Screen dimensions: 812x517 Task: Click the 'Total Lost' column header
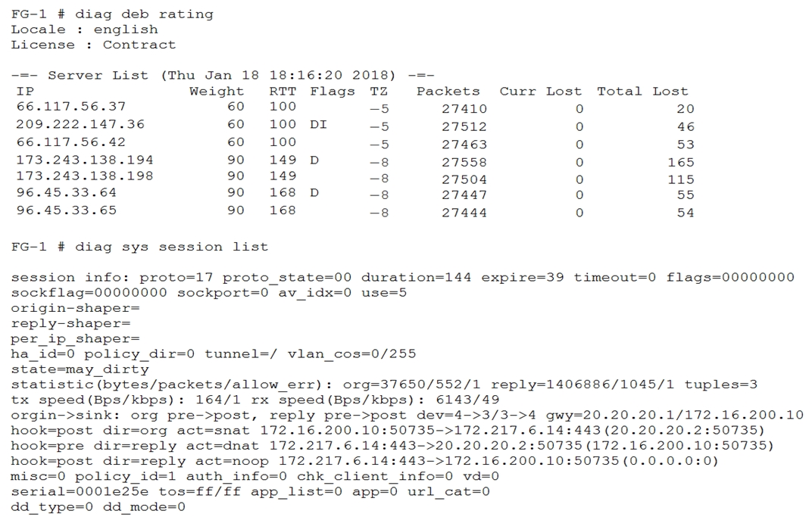(x=642, y=91)
